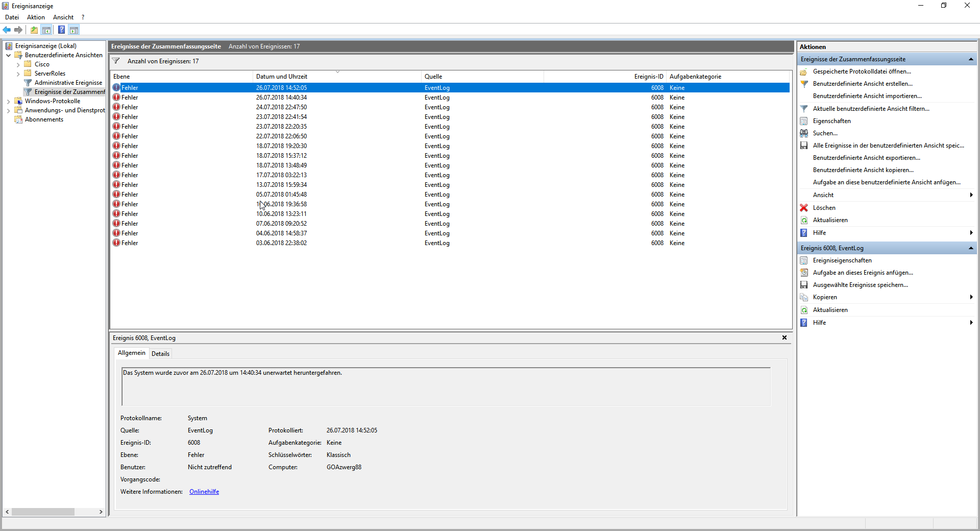
Task: Expand the Windows-Protokolle node
Action: click(x=9, y=102)
